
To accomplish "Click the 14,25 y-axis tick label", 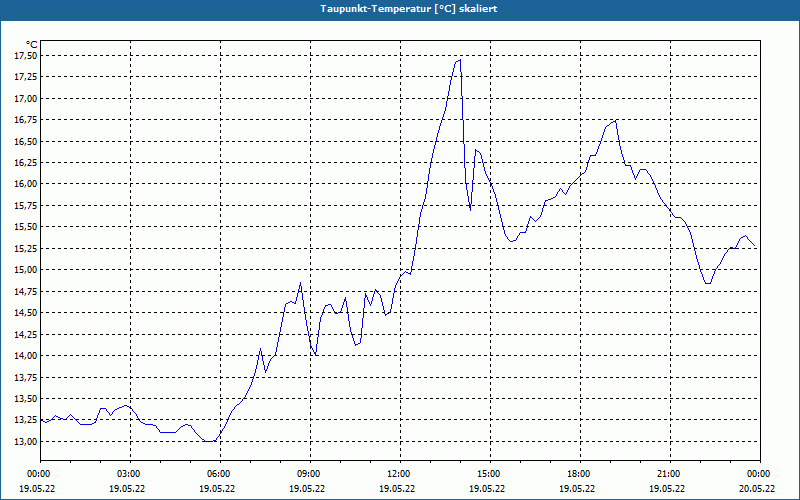I will pos(27,334).
